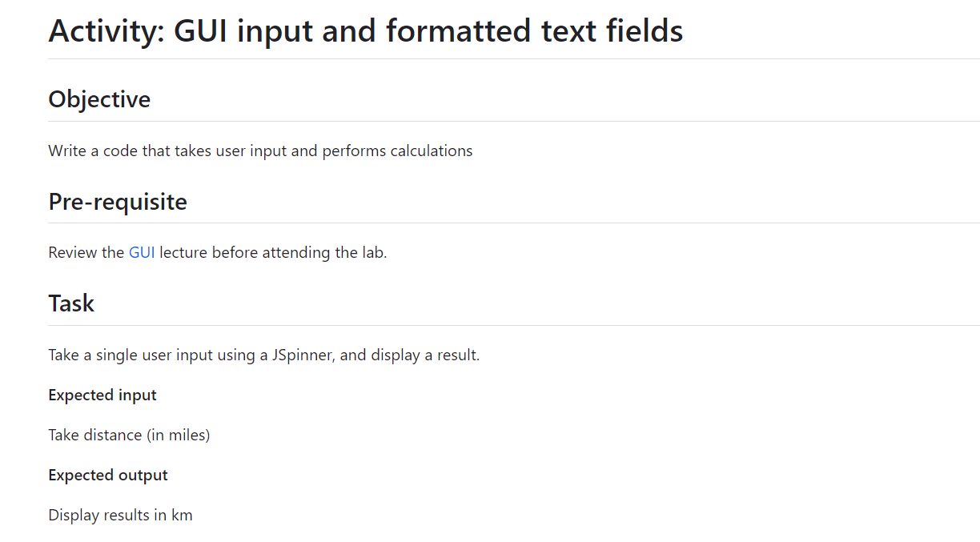Click 'lecture before attending the lab' text
980x542 pixels.
273,253
